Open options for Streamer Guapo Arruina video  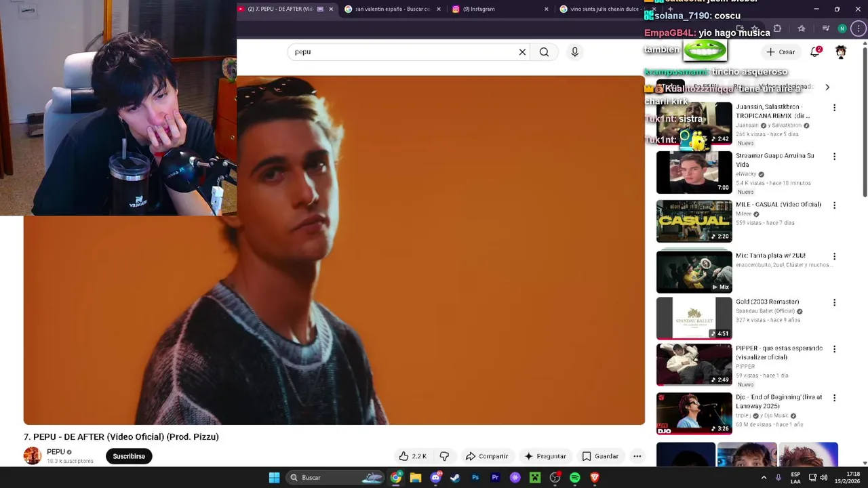[x=834, y=156]
